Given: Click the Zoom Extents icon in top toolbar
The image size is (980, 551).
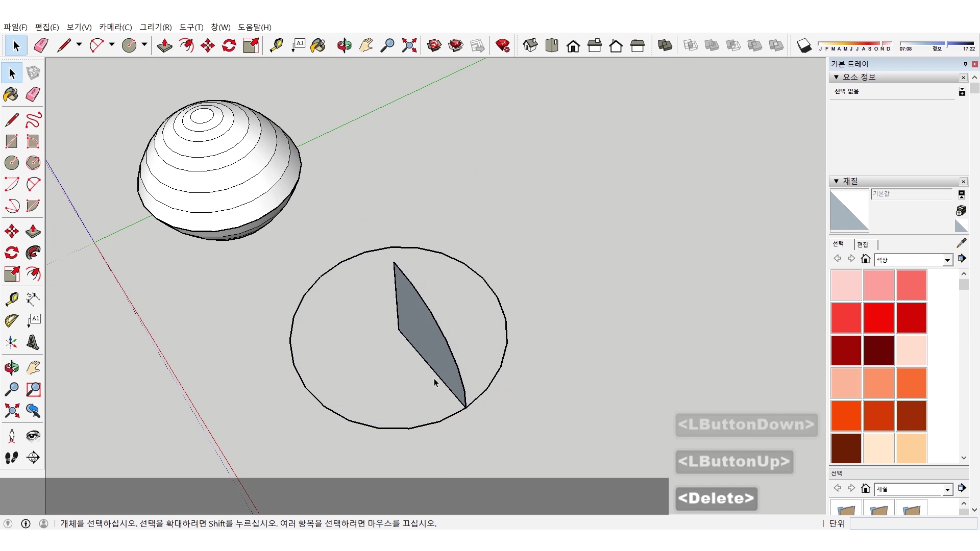Looking at the screenshot, I should (x=409, y=46).
